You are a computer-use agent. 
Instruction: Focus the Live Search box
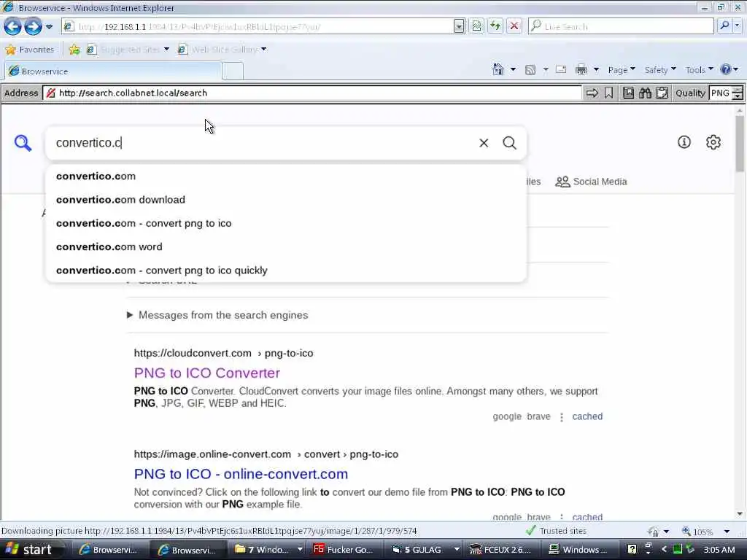pyautogui.click(x=621, y=27)
